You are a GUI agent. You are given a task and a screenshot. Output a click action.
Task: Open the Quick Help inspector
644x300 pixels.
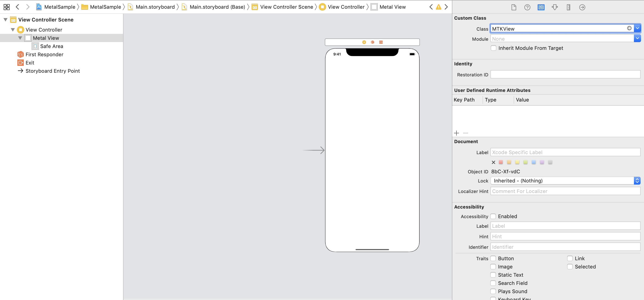coord(527,7)
